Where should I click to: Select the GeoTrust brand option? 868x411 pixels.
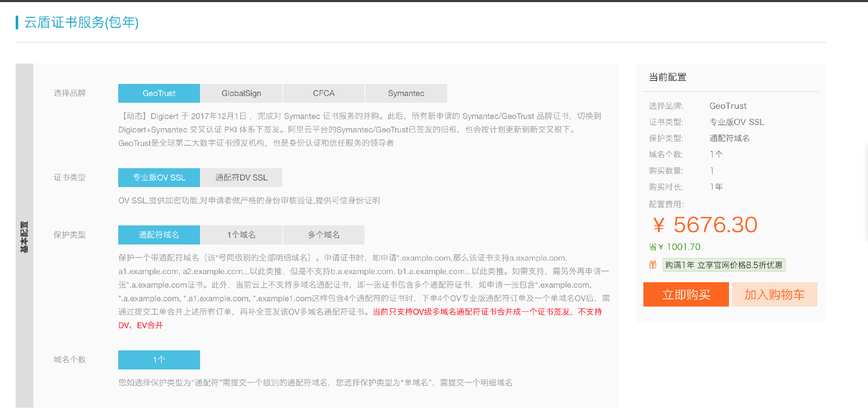(159, 93)
